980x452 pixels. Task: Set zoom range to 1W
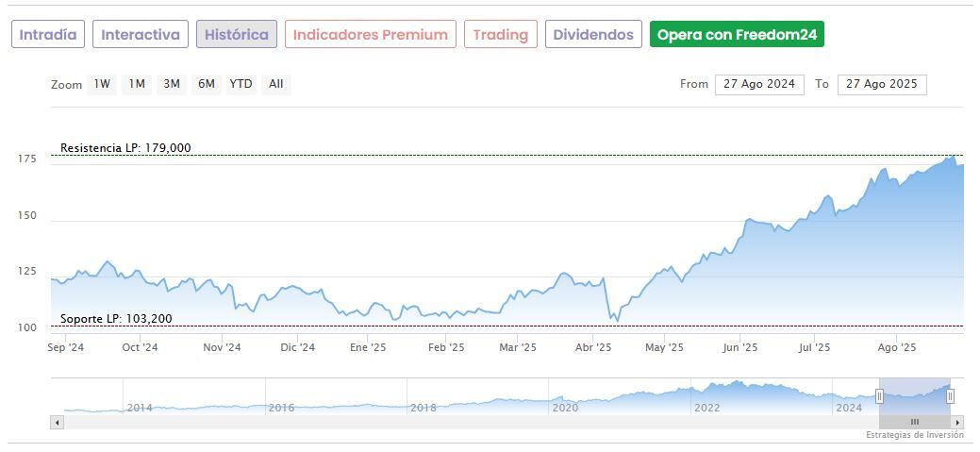tap(102, 84)
